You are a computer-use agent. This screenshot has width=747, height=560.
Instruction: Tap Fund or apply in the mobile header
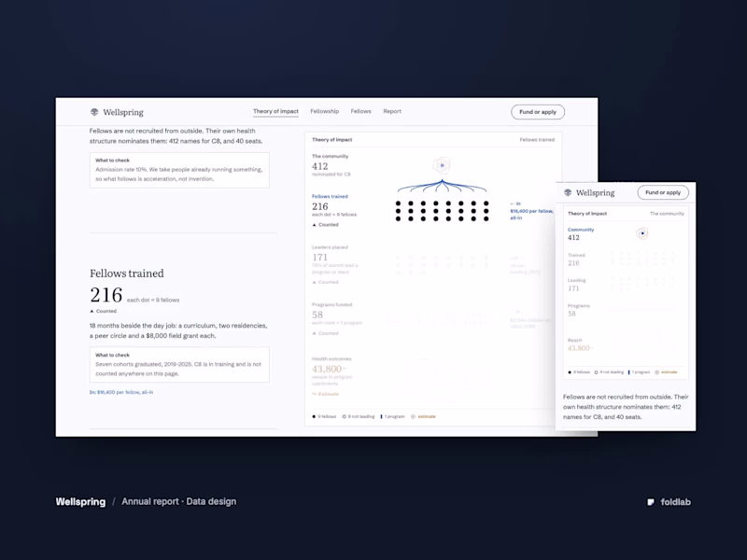coord(663,192)
